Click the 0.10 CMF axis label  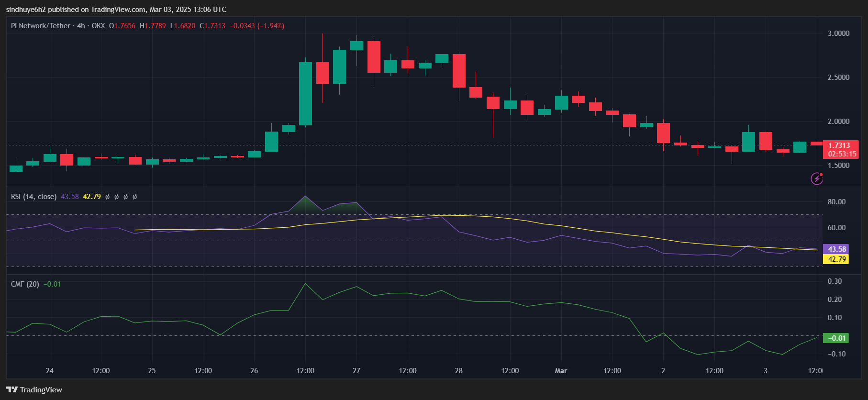(835, 318)
